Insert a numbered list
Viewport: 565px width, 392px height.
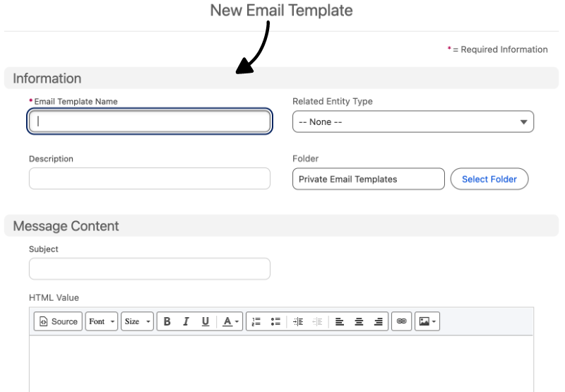click(x=256, y=321)
